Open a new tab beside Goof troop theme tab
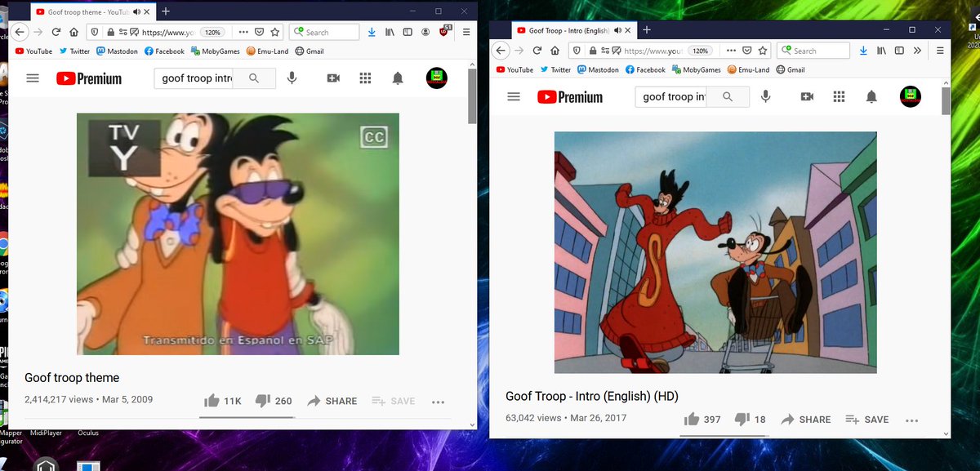 tap(166, 11)
